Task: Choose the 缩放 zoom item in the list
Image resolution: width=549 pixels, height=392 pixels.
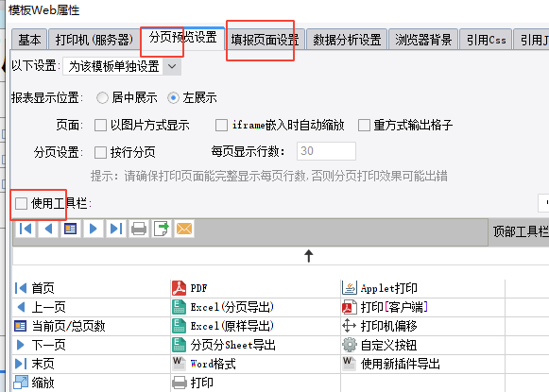Action: click(x=34, y=383)
